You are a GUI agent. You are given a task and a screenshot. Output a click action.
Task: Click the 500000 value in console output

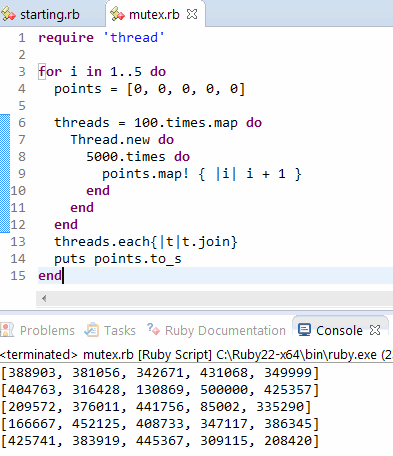[224, 389]
